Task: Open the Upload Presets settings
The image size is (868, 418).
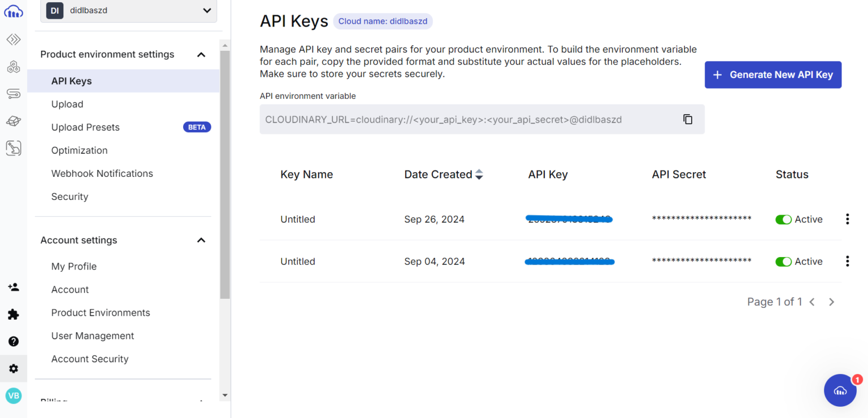Action: pos(85,127)
